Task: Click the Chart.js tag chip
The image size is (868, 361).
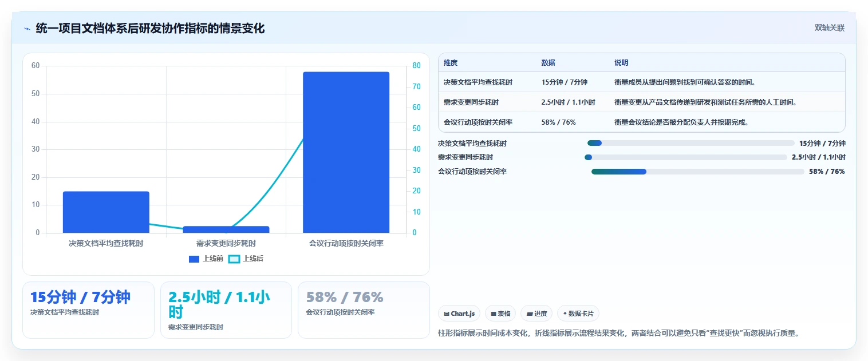Action: coord(459,314)
